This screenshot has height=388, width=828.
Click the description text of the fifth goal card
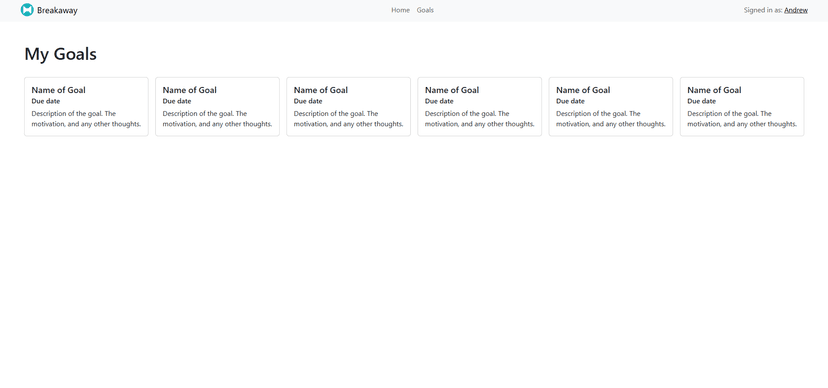pyautogui.click(x=611, y=119)
